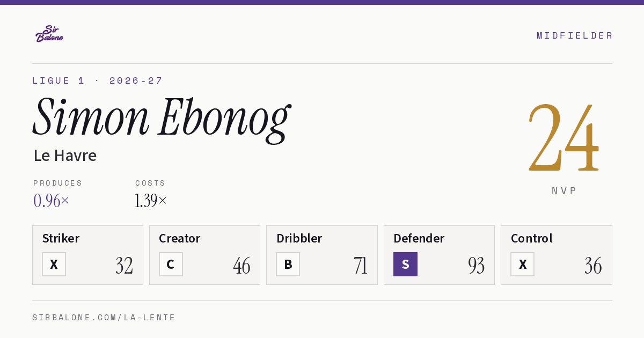Click the Sir Balone logo
Image resolution: width=644 pixels, height=338 pixels.
click(49, 34)
